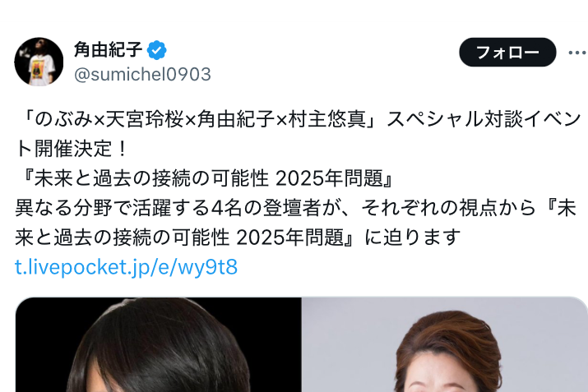Follow the account with フォロー button
Image resolution: width=588 pixels, height=392 pixels.
click(x=507, y=52)
